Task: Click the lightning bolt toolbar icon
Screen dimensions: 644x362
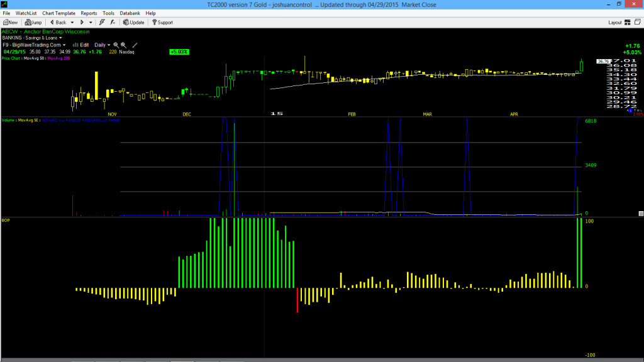Action: click(x=102, y=23)
